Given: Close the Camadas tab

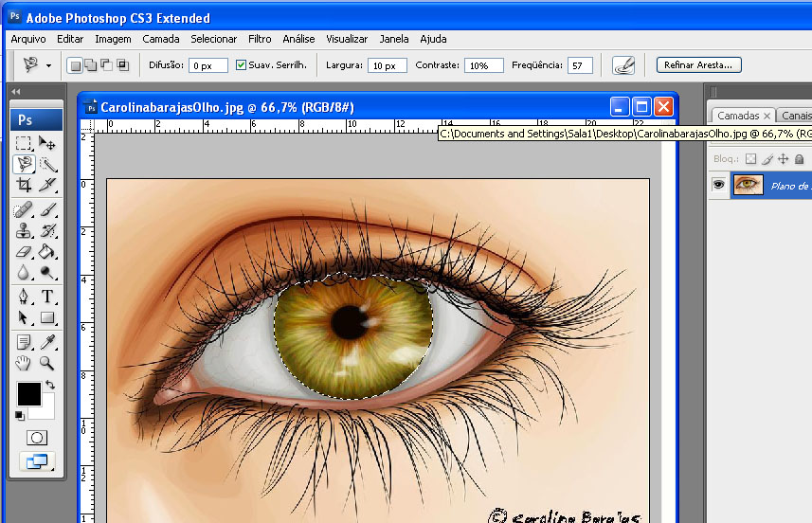Looking at the screenshot, I should pyautogui.click(x=767, y=116).
